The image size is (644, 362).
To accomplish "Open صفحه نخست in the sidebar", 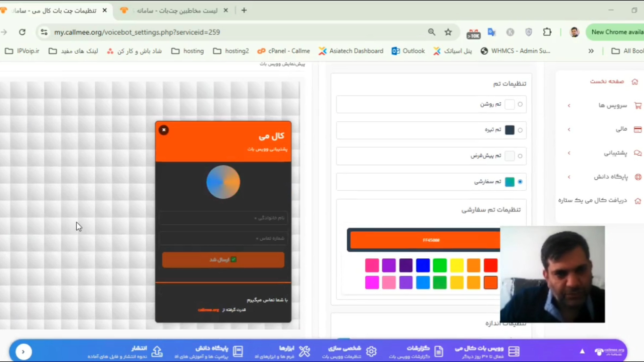I will click(x=607, y=81).
